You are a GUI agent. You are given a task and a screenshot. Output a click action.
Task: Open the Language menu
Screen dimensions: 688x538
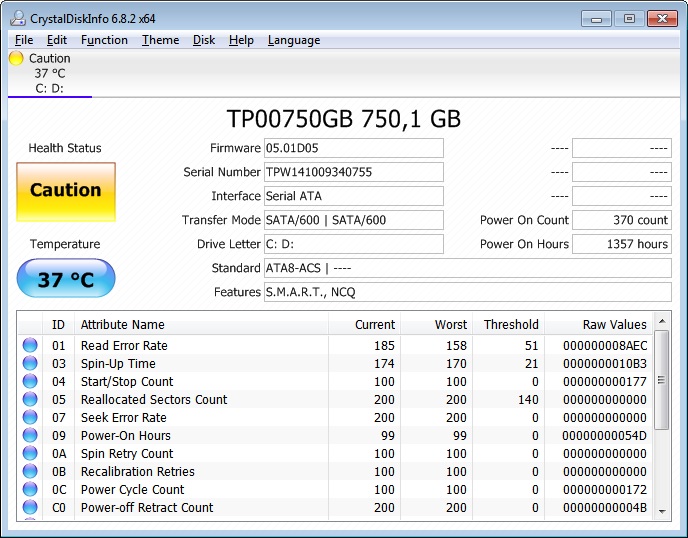point(294,40)
